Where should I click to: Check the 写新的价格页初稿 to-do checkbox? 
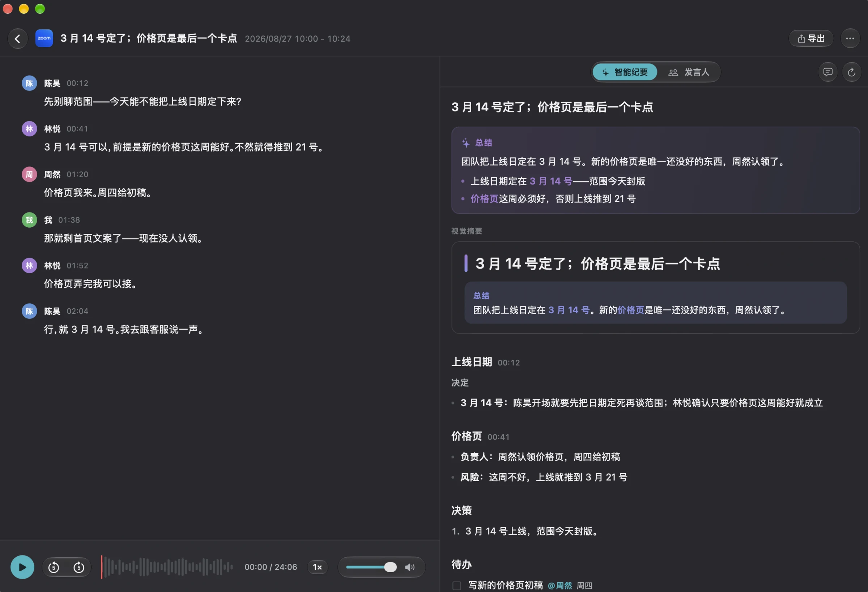pyautogui.click(x=456, y=585)
